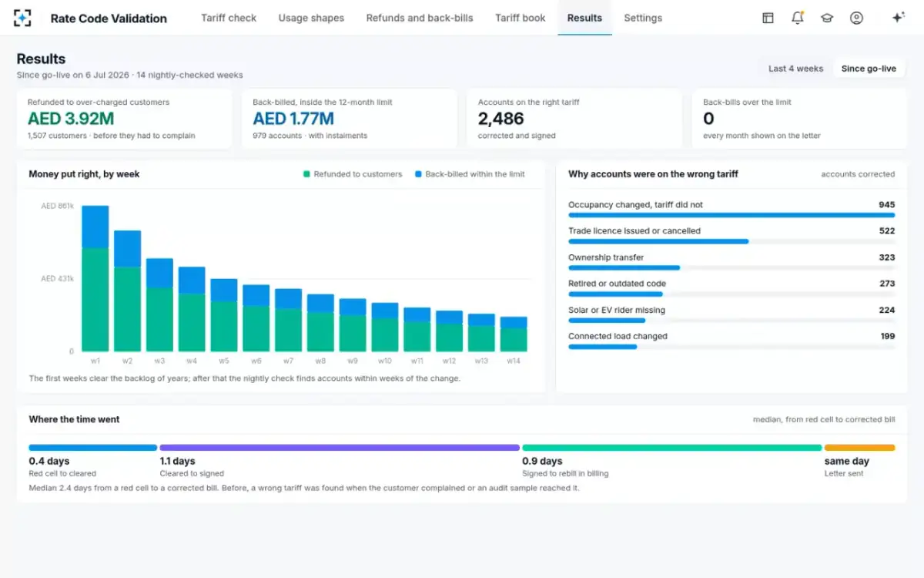Click the accounts corrected caption
The height and width of the screenshot is (578, 924).
click(x=858, y=174)
